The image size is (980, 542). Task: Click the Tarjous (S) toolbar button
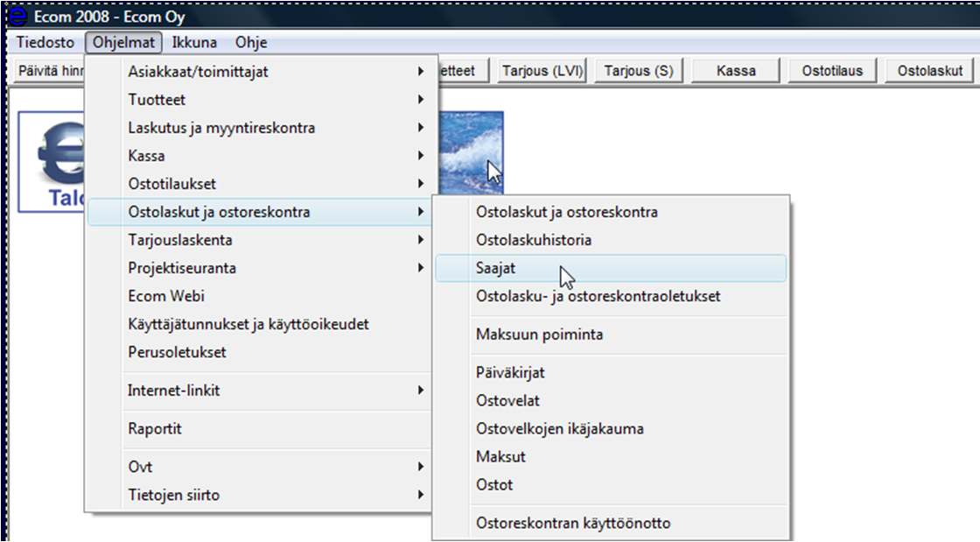click(638, 71)
